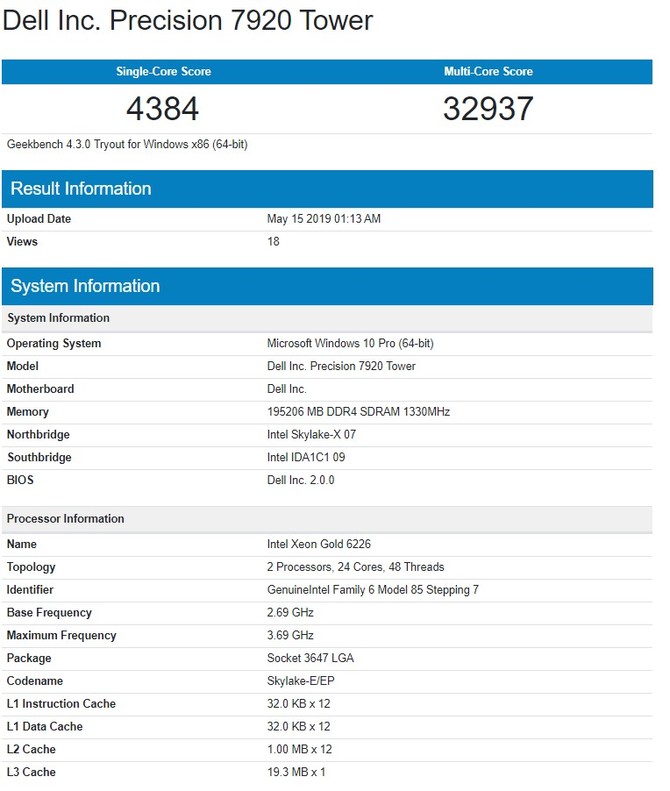Click the Result Information section header

click(x=327, y=189)
